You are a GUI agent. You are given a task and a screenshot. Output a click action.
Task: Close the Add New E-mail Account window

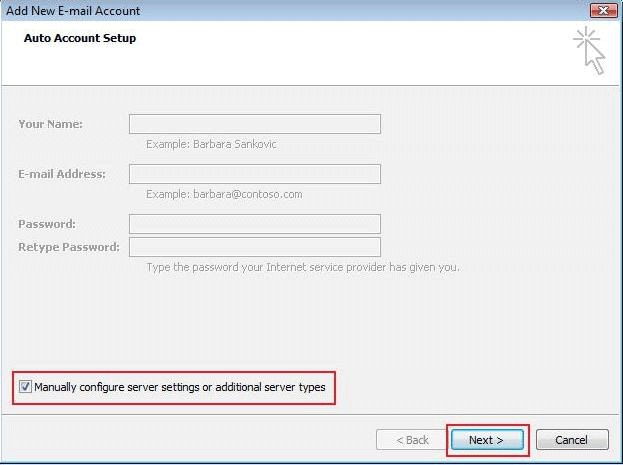click(602, 10)
